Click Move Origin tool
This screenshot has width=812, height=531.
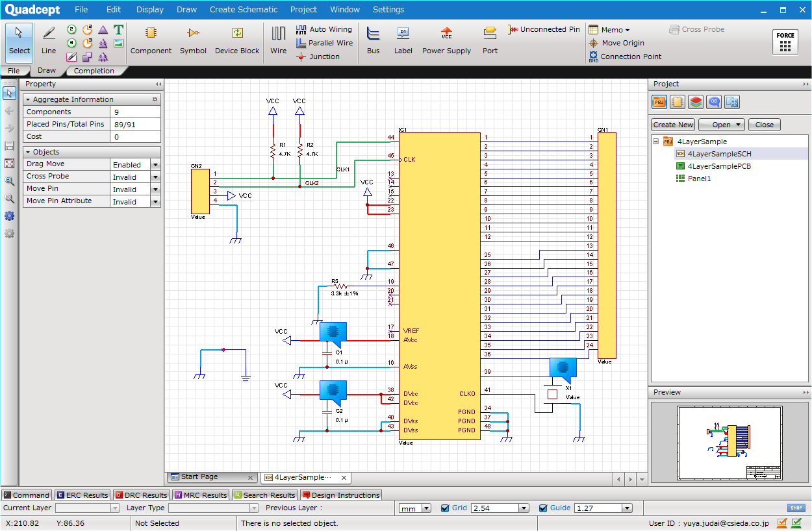tap(616, 43)
